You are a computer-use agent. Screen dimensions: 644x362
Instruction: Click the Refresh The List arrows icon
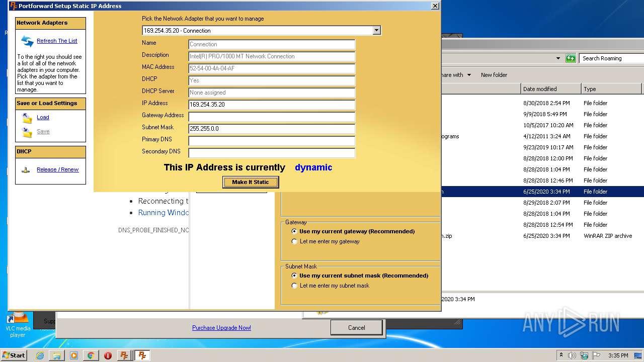[27, 41]
